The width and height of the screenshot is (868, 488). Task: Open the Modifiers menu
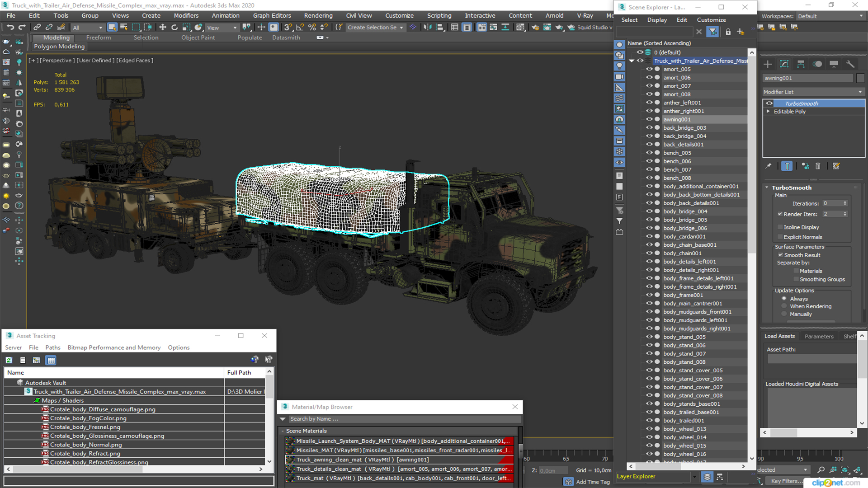tap(186, 15)
